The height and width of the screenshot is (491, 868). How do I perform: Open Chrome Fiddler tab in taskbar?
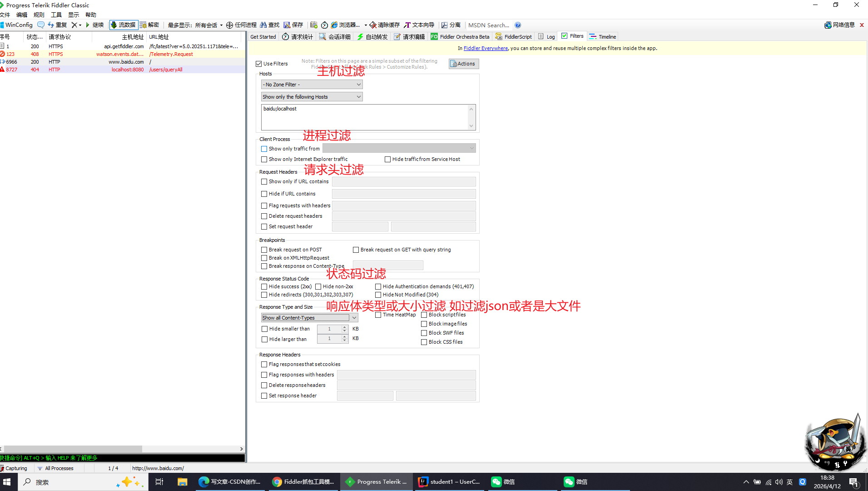click(303, 482)
